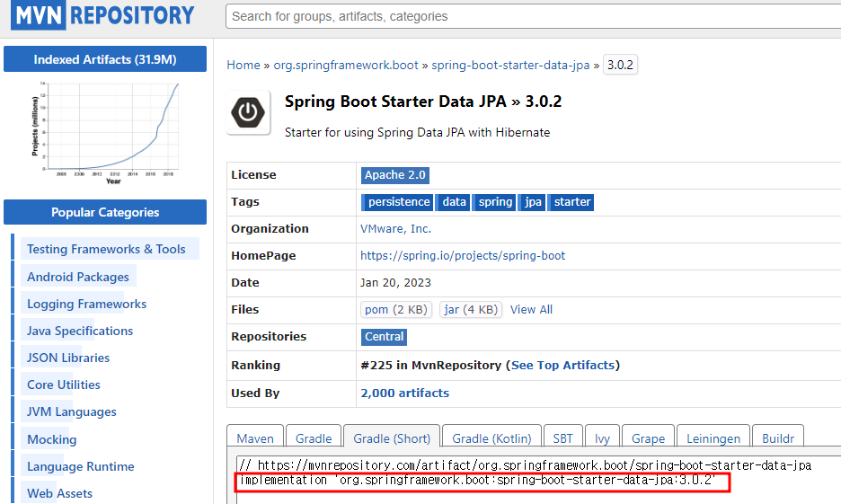Click the 'Starter for using Spring Data JPA' description
841x504 pixels.
tap(417, 132)
